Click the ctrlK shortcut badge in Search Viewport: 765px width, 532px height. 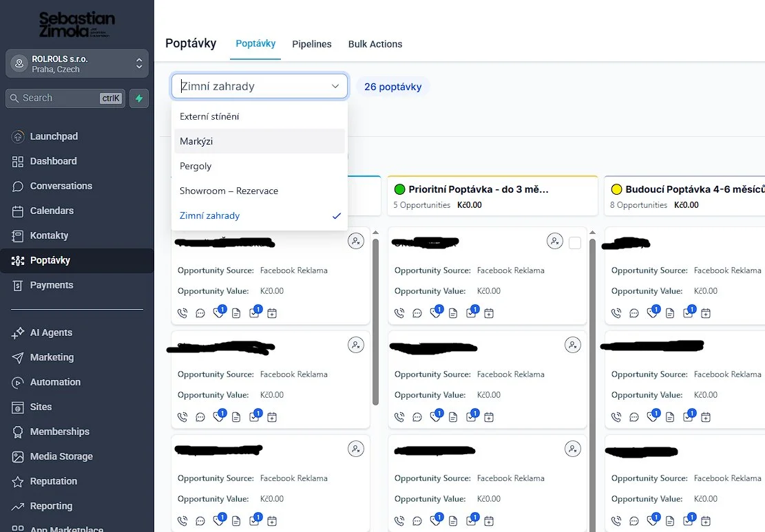pos(111,98)
